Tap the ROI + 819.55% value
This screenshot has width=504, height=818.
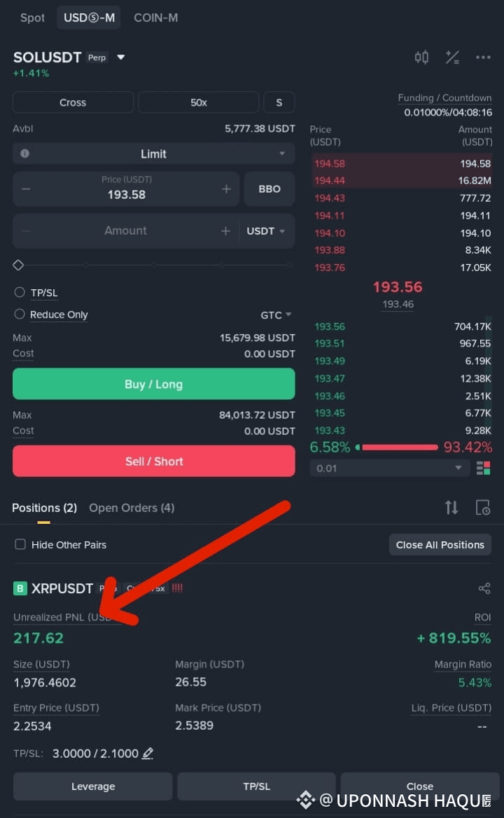point(454,638)
